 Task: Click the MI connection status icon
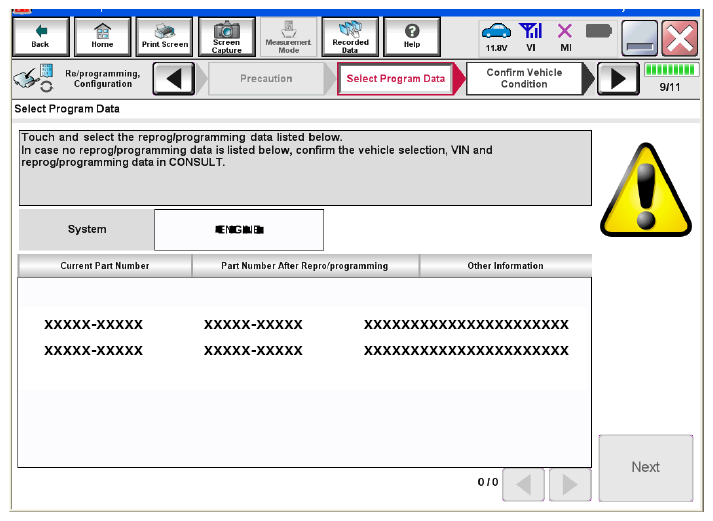pos(565,37)
